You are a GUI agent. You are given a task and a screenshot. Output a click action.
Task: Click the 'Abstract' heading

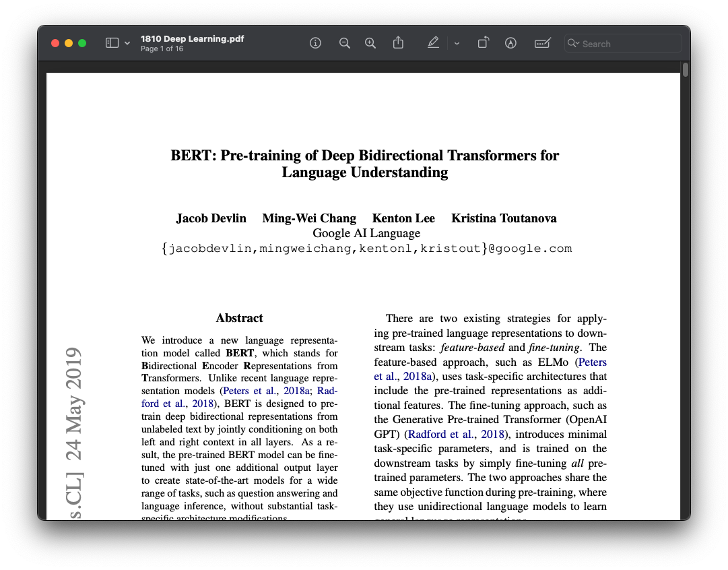(239, 318)
